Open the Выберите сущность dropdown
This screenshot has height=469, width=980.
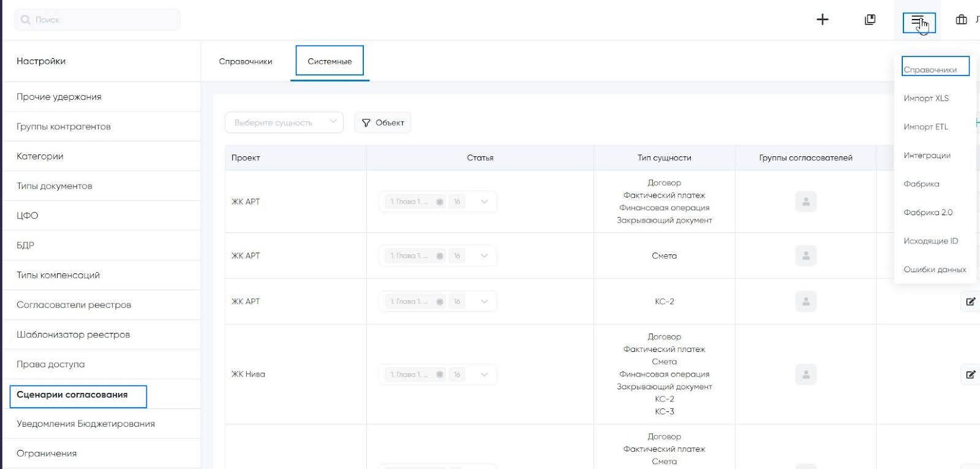pyautogui.click(x=284, y=123)
